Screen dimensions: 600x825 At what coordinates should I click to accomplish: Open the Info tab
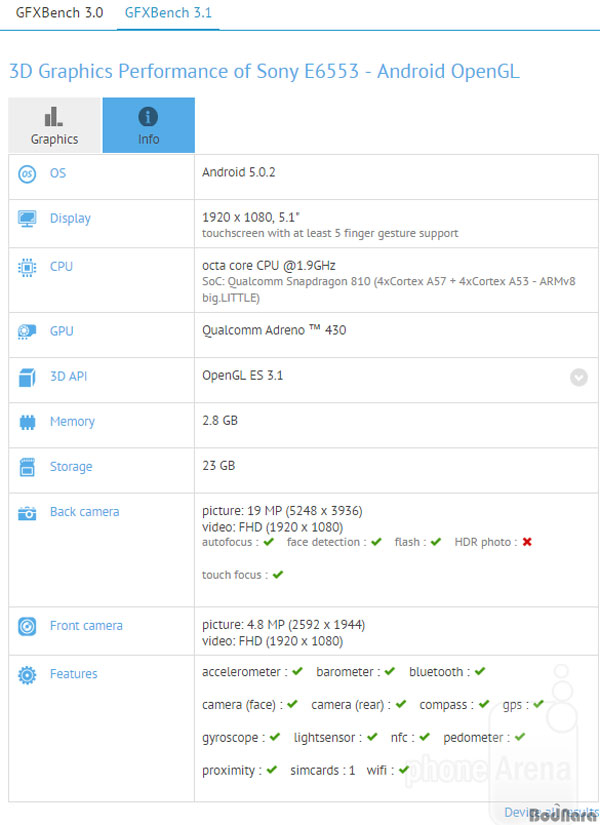(148, 125)
